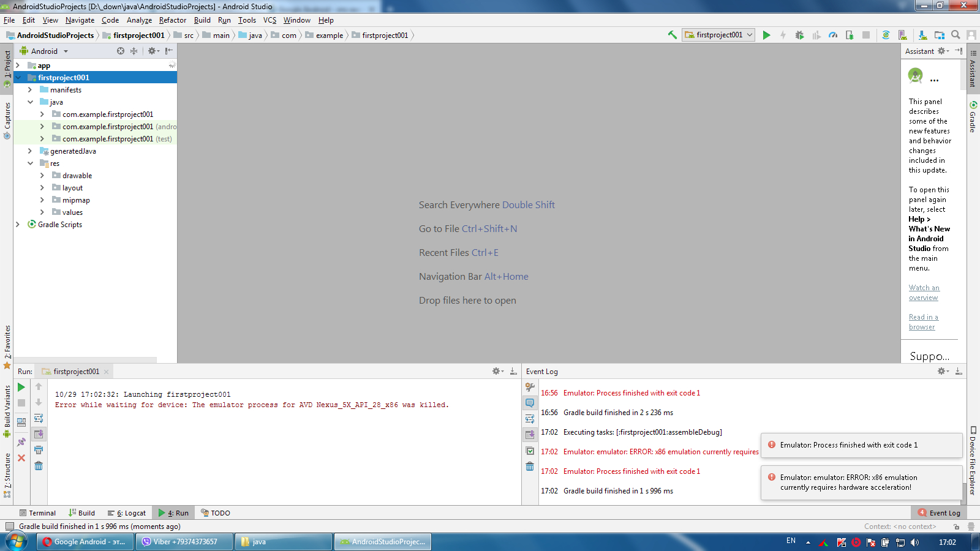Open the Build menu
This screenshot has width=980, height=551.
pos(202,20)
